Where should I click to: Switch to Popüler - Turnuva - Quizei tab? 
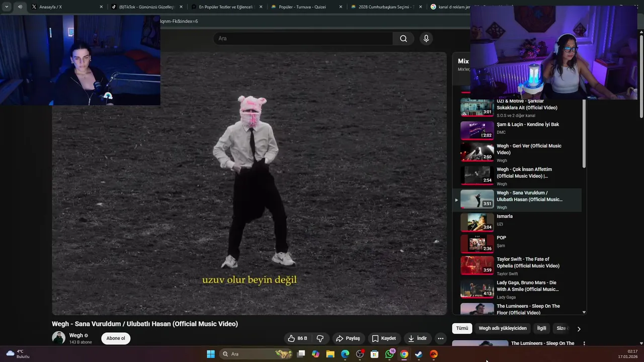tap(306, 7)
